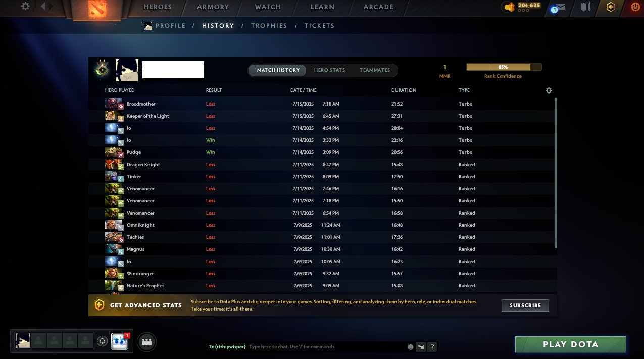Click the Dota 2 logo home button
The image size is (644, 359).
tap(97, 9)
